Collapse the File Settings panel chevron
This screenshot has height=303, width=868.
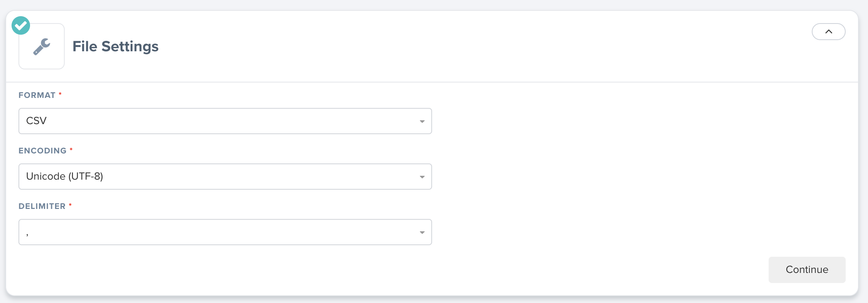coord(828,32)
